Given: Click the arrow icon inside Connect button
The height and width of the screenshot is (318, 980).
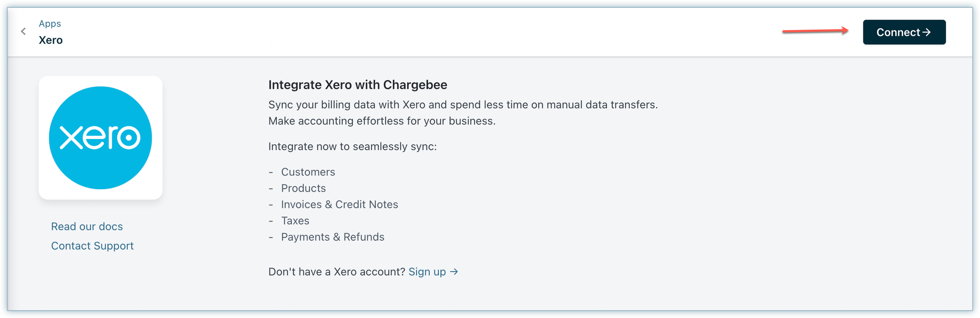Looking at the screenshot, I should pos(926,32).
